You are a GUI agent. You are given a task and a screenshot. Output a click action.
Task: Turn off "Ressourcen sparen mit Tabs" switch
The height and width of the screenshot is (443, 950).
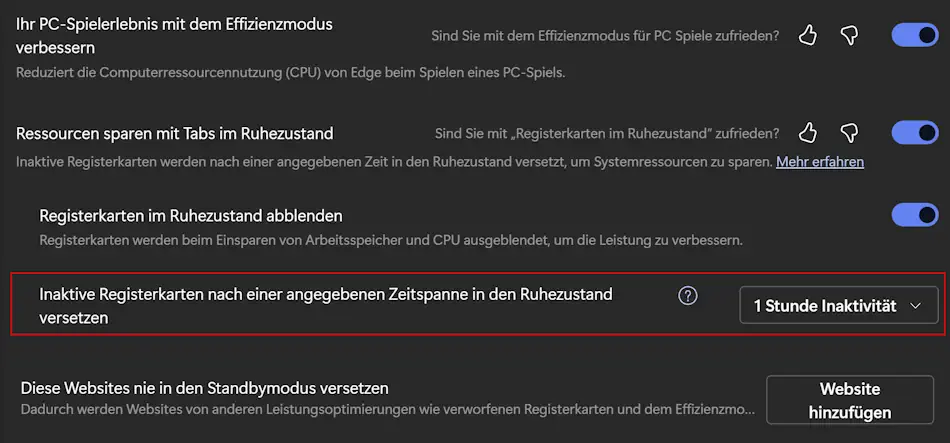tap(915, 133)
